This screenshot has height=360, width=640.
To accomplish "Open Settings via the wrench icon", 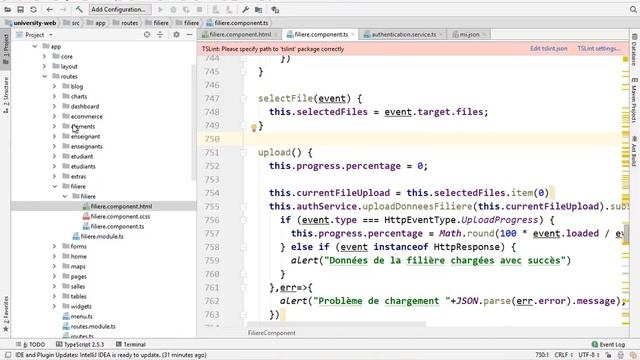I will click(245, 9).
